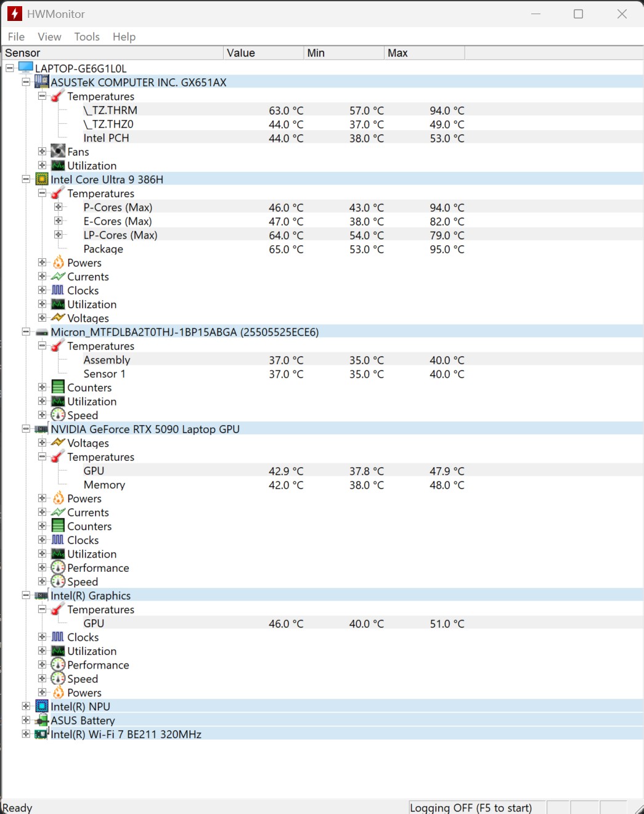This screenshot has height=814, width=644.
Task: Click the Ready status text
Action: 17,807
